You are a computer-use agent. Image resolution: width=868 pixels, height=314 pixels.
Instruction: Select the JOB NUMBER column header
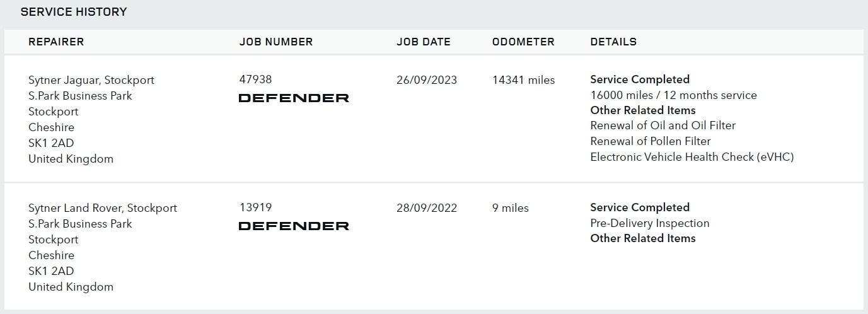(276, 42)
